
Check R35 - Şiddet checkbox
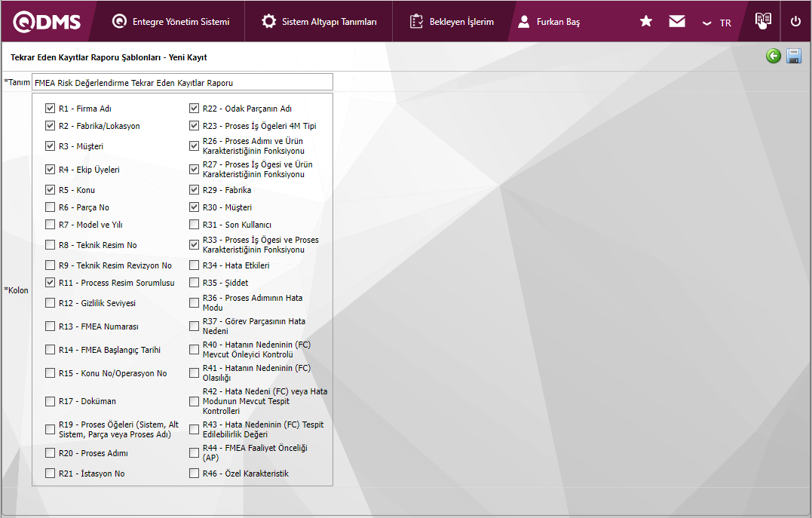click(x=195, y=283)
